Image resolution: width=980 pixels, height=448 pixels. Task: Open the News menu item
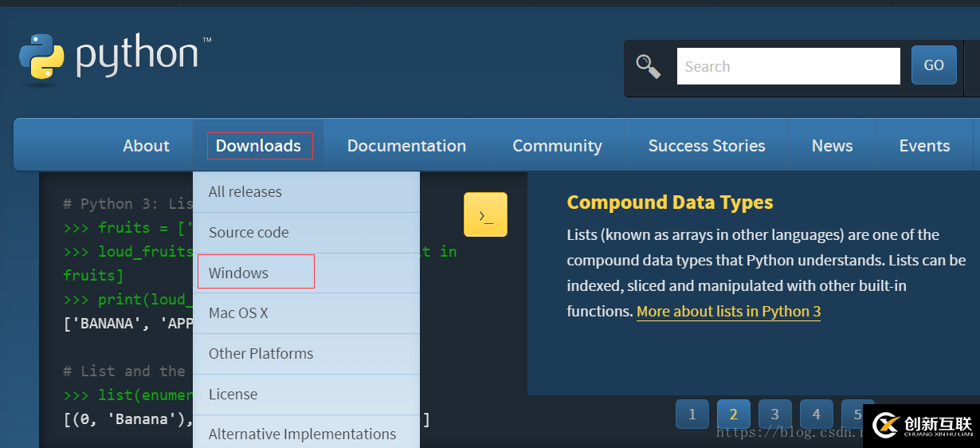pos(832,146)
